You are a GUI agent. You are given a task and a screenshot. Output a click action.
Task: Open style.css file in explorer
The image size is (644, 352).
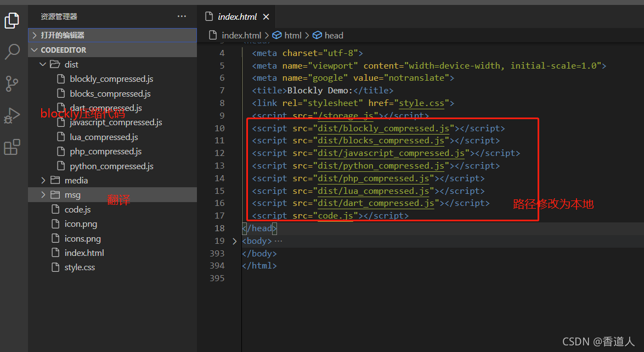point(80,267)
